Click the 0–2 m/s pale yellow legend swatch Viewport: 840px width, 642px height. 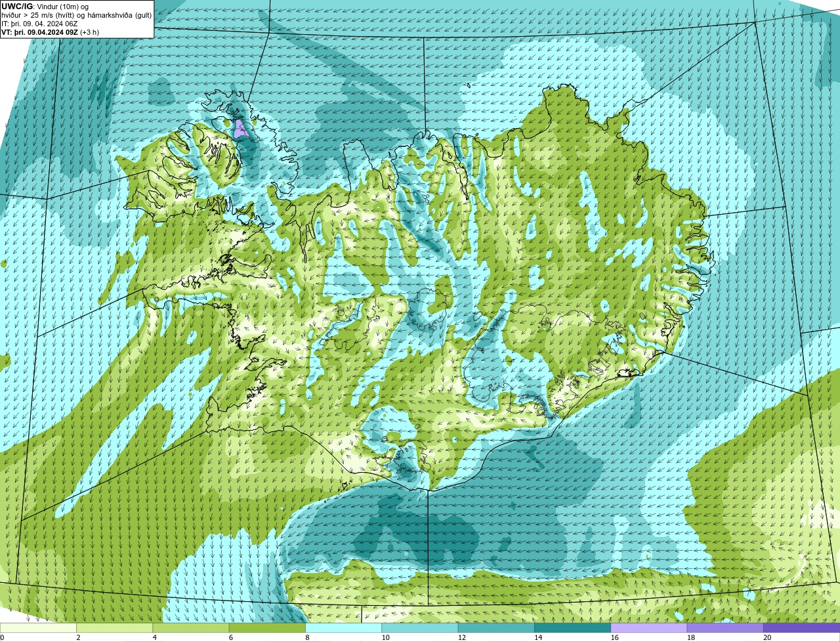point(38,628)
